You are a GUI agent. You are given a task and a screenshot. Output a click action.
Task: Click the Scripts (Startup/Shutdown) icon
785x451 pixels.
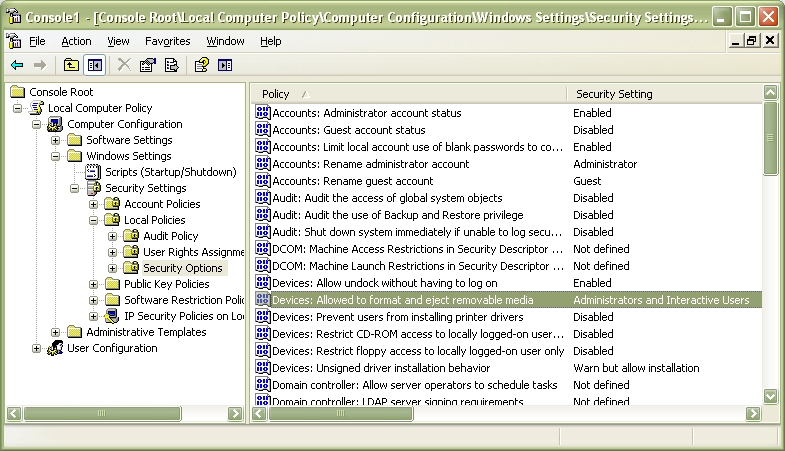click(x=93, y=172)
